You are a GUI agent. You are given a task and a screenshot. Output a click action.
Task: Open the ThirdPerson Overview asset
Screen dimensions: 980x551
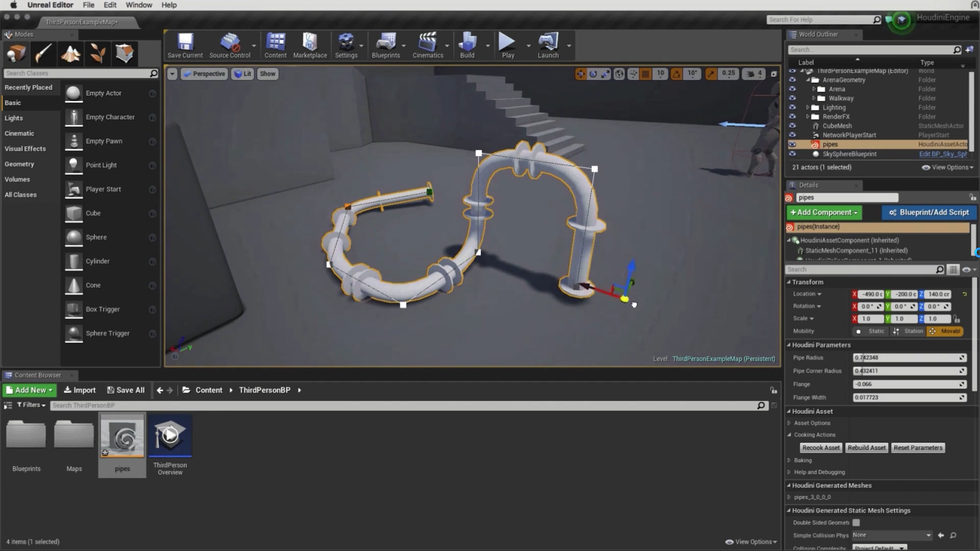coord(170,436)
